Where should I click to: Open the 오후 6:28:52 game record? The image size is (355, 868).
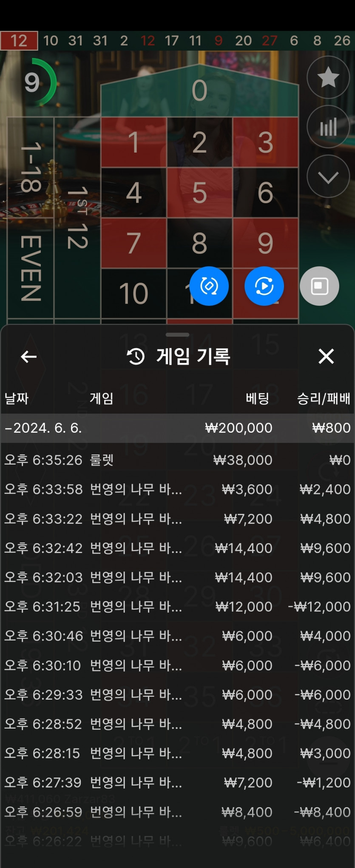point(177,724)
